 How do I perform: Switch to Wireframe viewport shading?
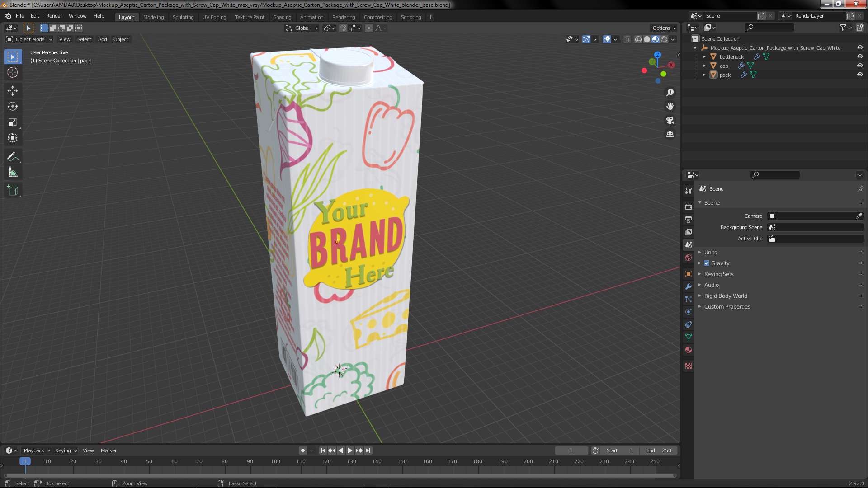pos(638,39)
